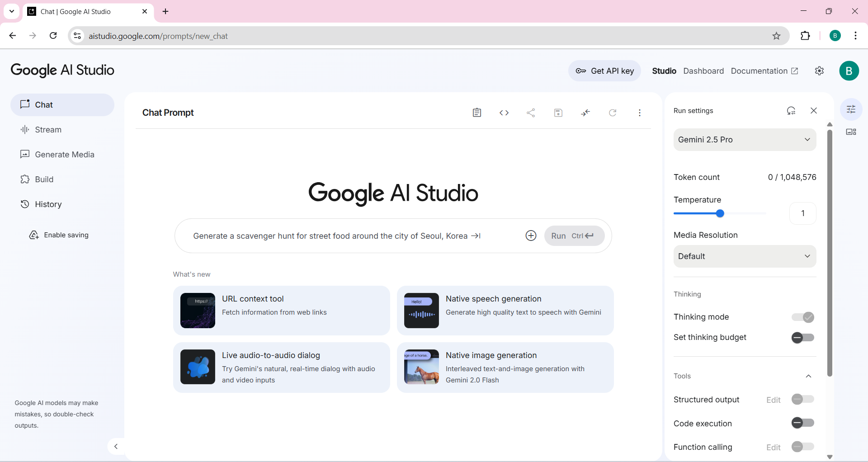Click the Temperature slider handle
This screenshot has height=462, width=868.
720,213
